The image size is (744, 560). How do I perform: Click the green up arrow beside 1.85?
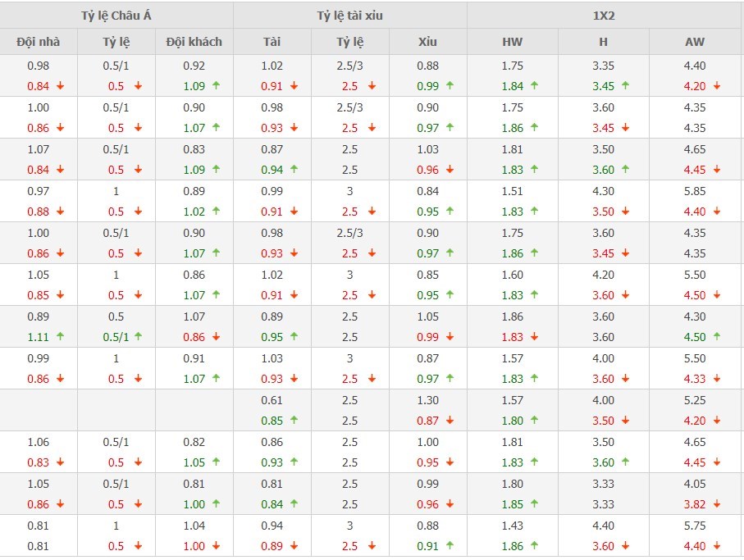tap(534, 504)
